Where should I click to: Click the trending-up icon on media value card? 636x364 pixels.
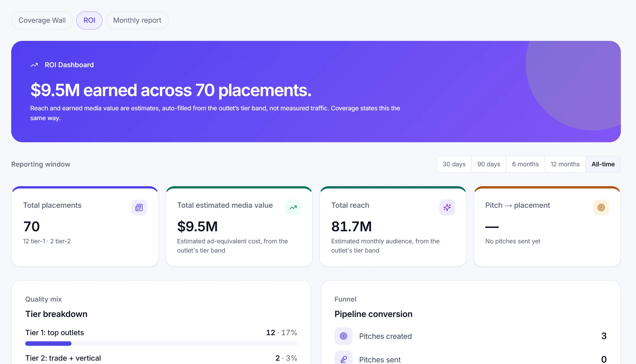tap(293, 208)
